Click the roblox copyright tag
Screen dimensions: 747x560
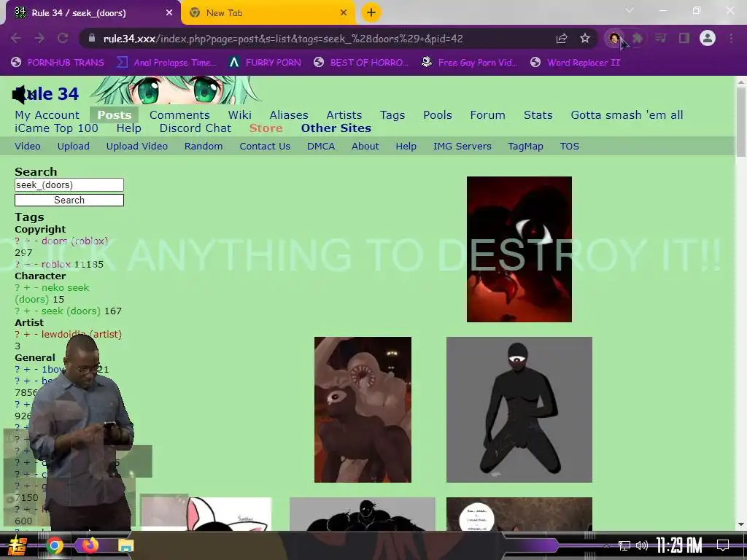55,264
